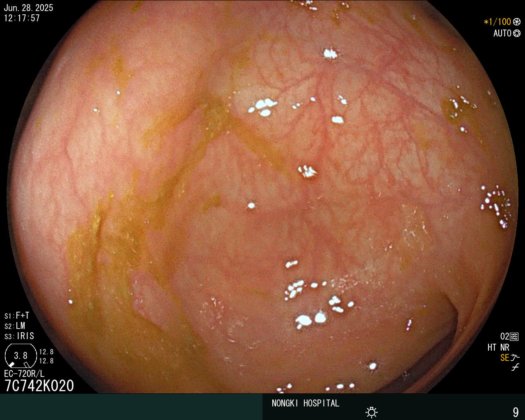Click the serial number 7C742K020
Screen dimensions: 525x420
coord(39,386)
